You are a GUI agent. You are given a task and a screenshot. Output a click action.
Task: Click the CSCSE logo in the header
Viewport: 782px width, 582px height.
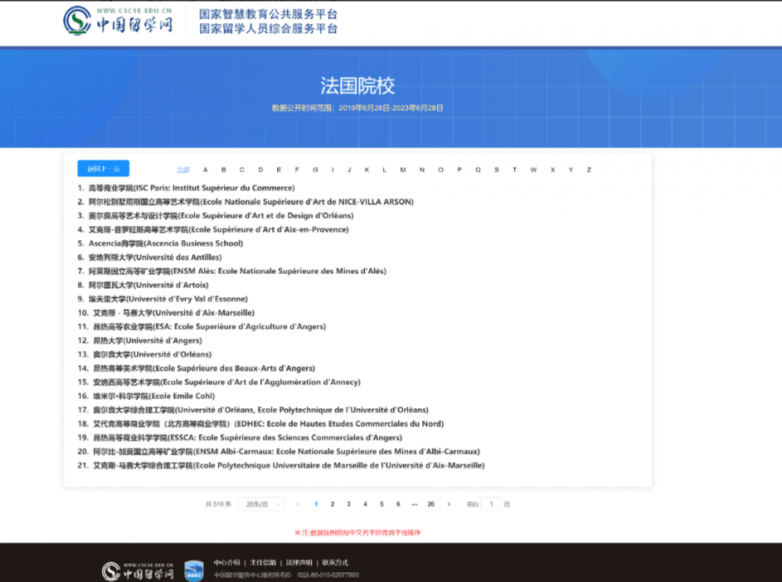[x=119, y=21]
